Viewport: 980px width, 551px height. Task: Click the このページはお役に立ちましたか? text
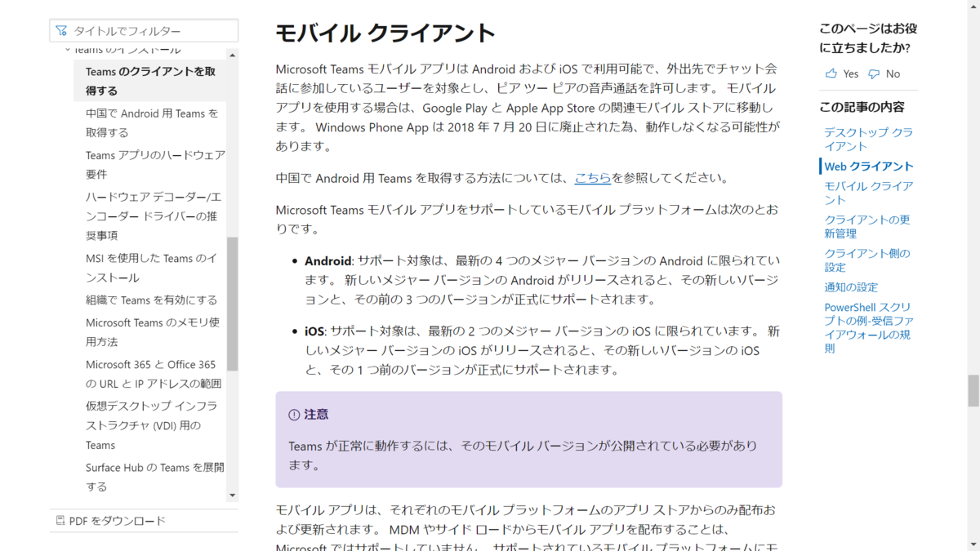pos(868,38)
